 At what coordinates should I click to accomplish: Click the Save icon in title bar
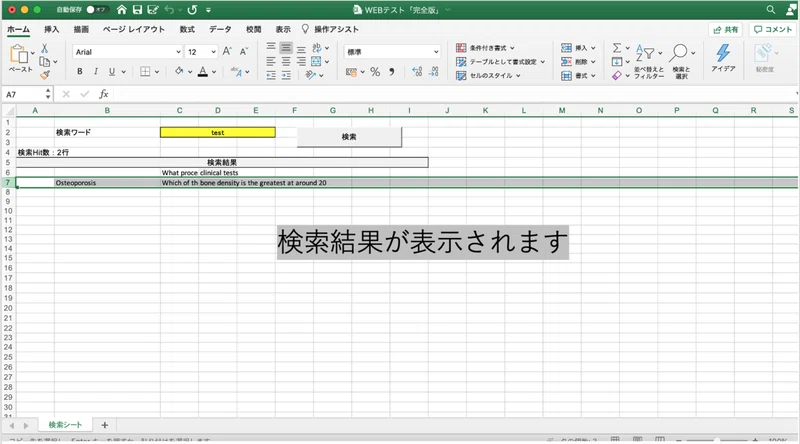[137, 10]
